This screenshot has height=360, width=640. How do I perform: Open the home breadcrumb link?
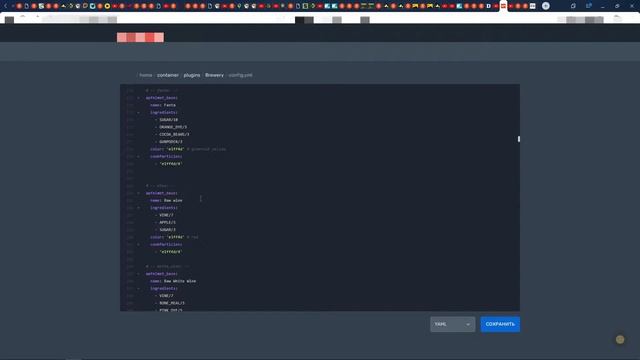(146, 75)
